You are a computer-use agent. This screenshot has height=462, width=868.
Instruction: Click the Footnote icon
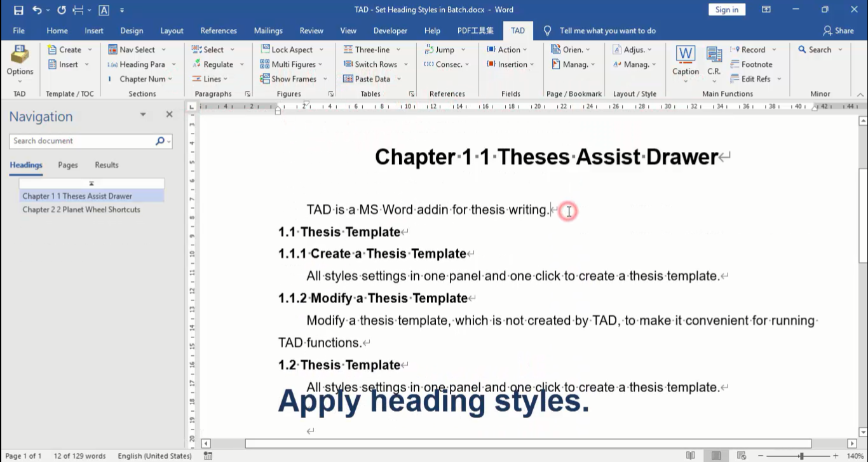coord(735,64)
